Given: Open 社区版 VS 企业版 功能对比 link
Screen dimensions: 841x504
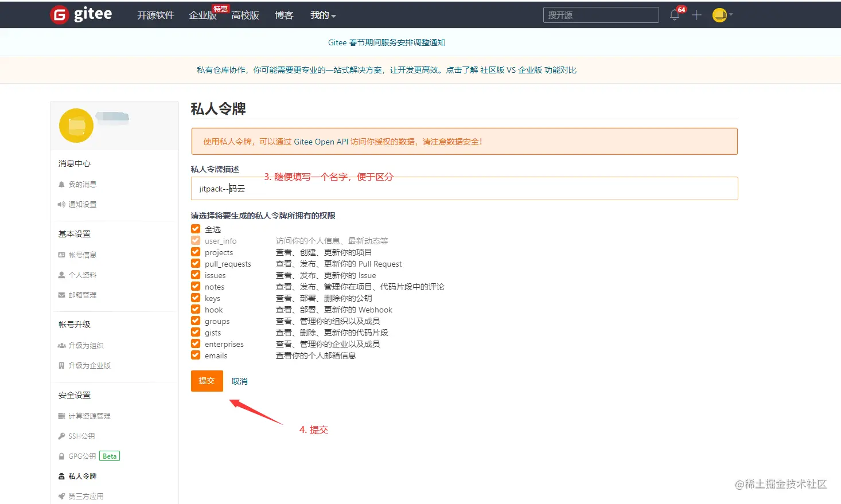Looking at the screenshot, I should [x=528, y=70].
